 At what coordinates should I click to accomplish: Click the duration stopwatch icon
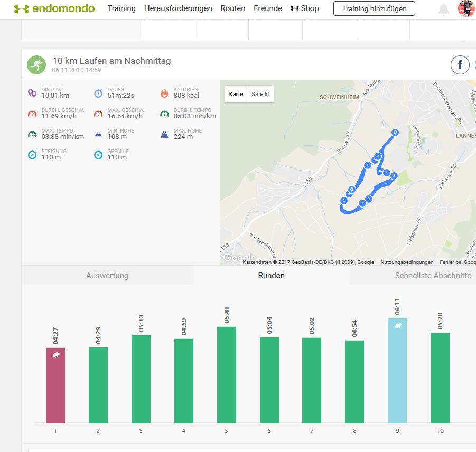pos(98,93)
